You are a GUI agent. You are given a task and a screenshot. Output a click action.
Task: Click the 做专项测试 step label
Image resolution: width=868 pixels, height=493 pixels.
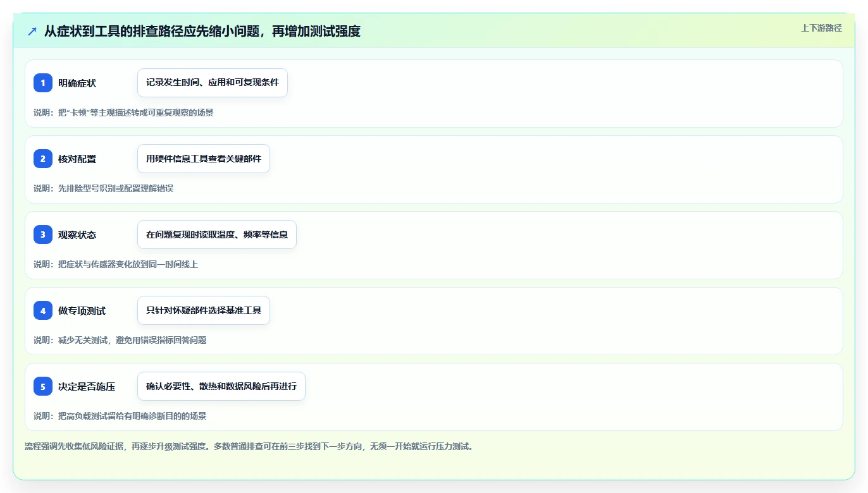tap(82, 310)
